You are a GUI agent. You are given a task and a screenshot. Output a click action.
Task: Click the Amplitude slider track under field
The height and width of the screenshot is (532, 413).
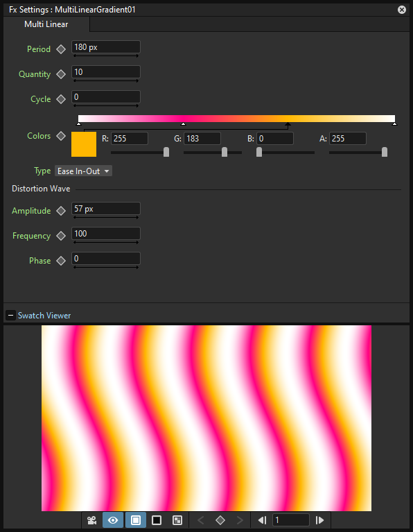tap(106, 218)
